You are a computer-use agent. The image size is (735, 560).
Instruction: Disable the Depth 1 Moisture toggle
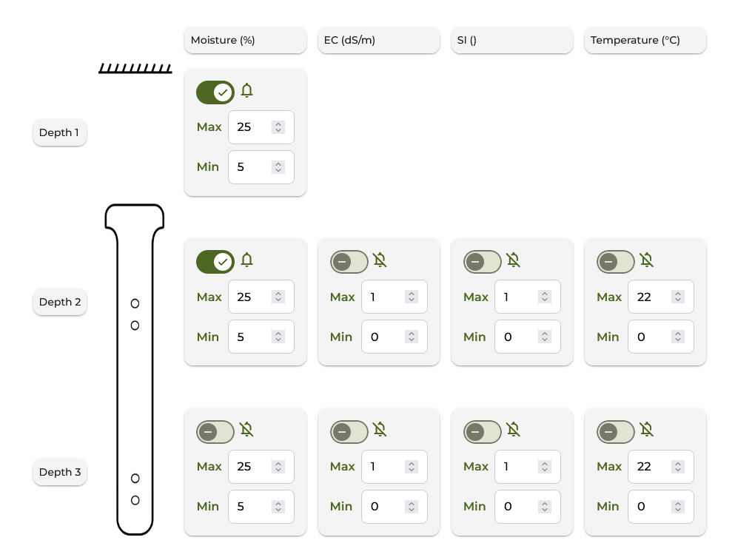click(215, 92)
